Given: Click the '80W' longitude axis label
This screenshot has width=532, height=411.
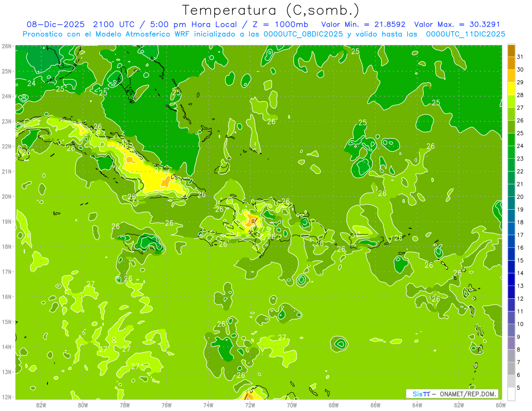Looking at the screenshot, I should click(82, 405).
